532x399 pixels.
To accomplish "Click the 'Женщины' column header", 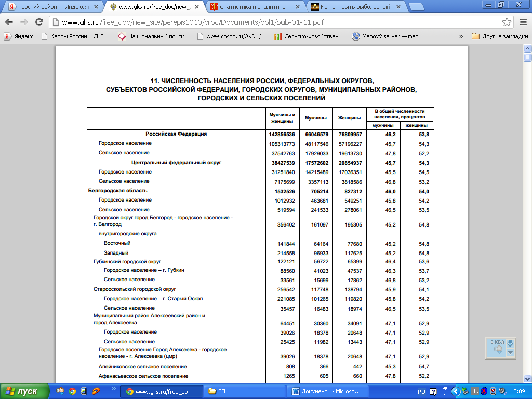I will [x=349, y=118].
